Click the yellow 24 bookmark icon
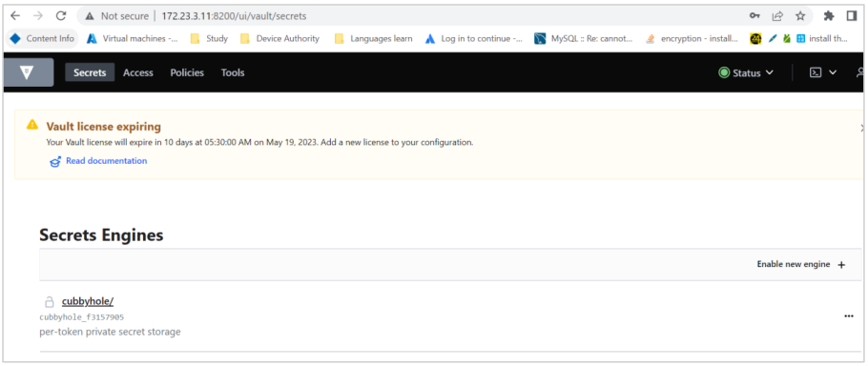868x366 pixels. point(755,39)
